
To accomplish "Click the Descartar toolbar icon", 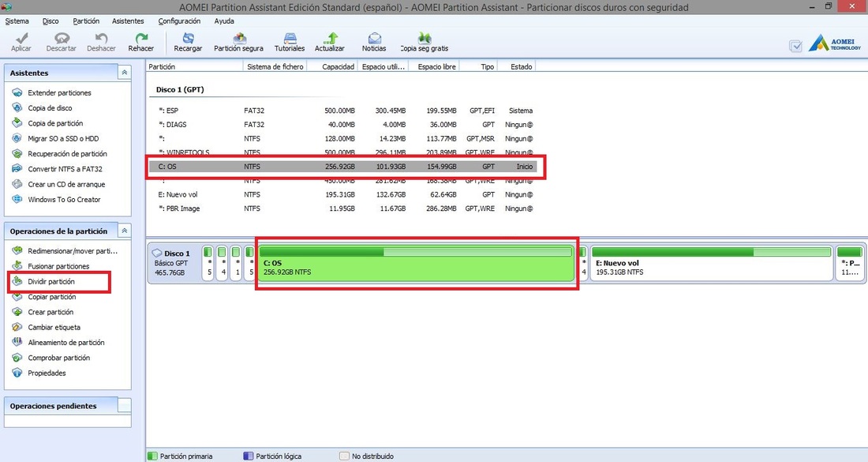I will pyautogui.click(x=62, y=38).
